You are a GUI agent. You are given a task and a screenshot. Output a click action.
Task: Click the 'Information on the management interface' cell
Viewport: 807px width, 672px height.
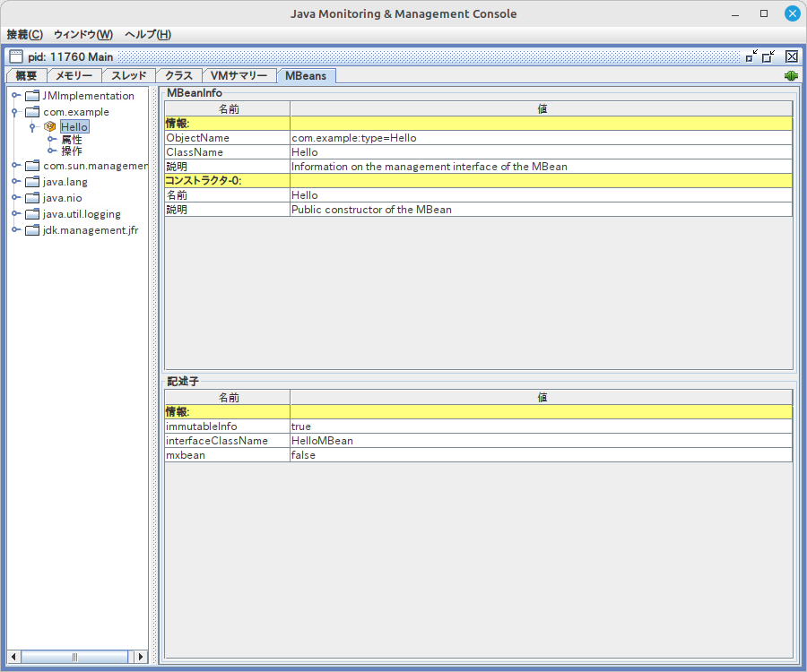click(x=541, y=167)
